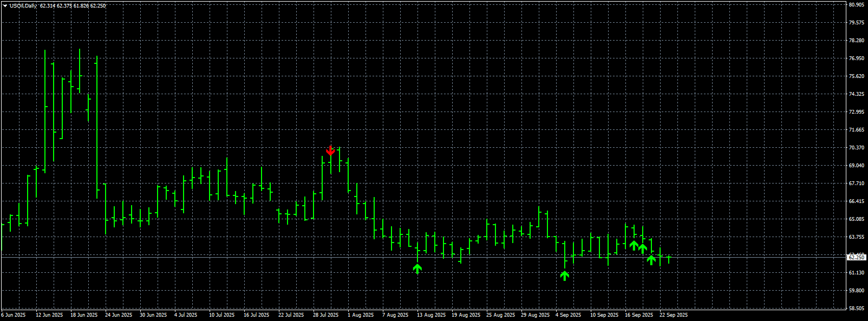Click the 75.620 price scale label
Viewport: 868px width, 321px height.
[856, 76]
